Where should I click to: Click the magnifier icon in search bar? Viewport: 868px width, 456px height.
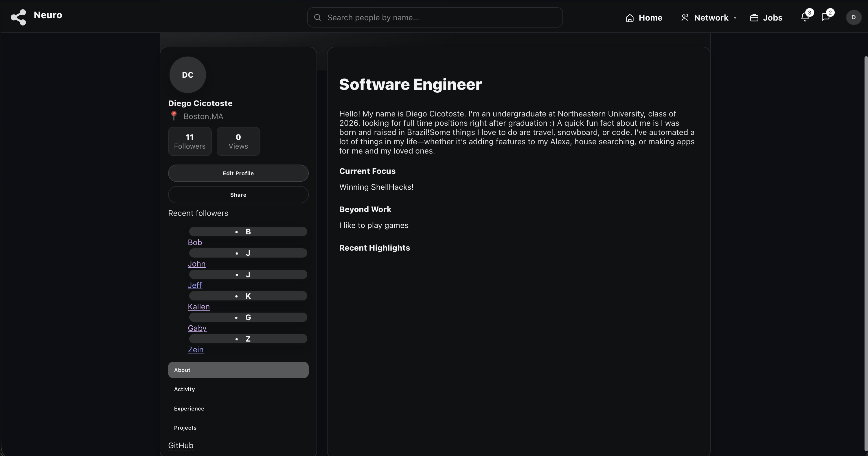coord(317,17)
